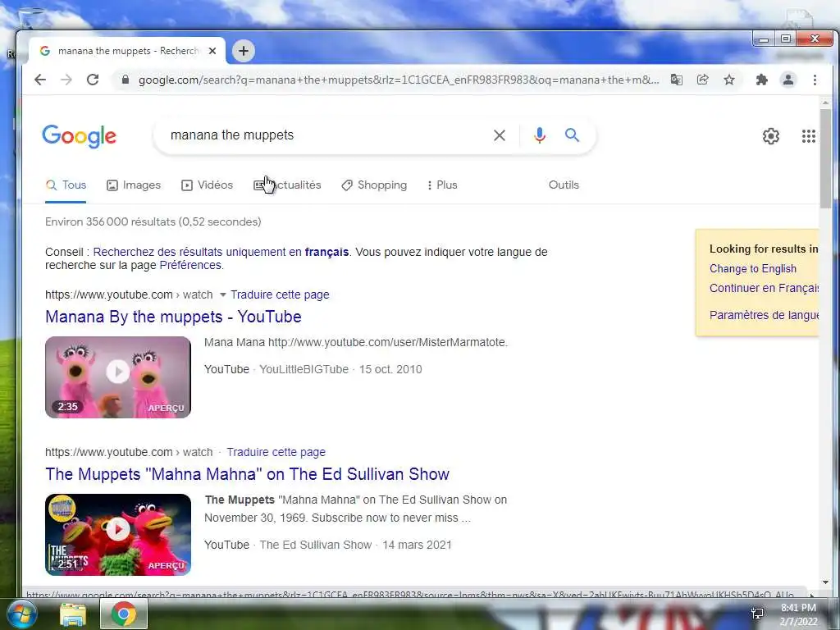Click the scrollbar up arrow
The width and height of the screenshot is (840, 630).
pos(825,103)
